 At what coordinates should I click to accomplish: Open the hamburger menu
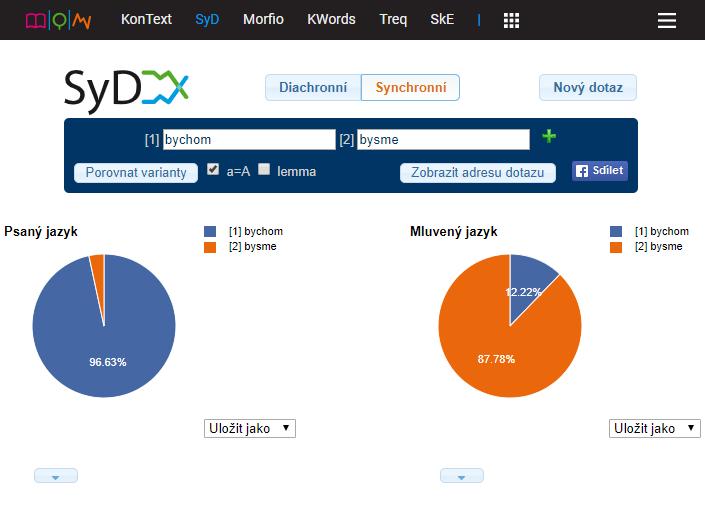pos(667,20)
